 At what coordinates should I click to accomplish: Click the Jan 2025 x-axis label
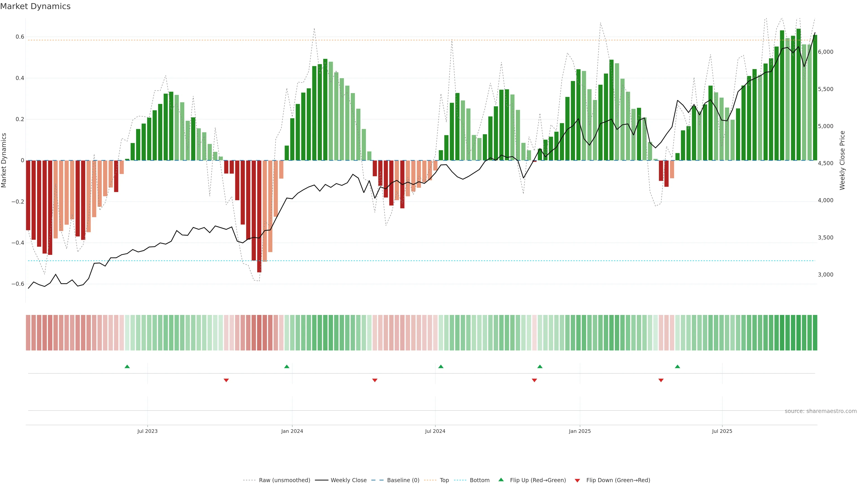[580, 431]
